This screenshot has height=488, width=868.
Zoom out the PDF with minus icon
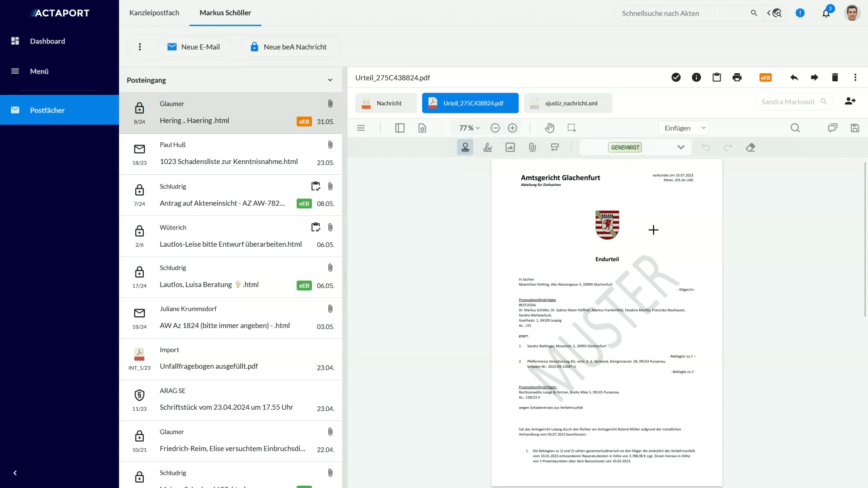coord(495,128)
